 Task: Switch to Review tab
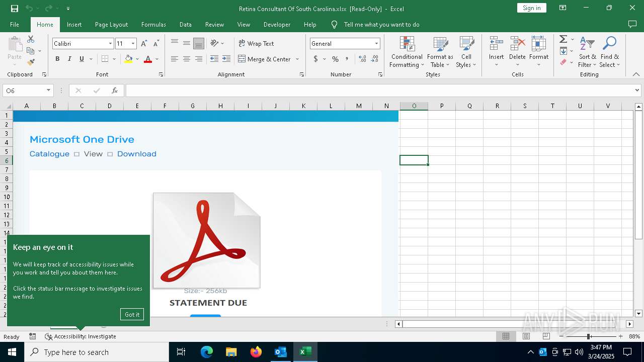(214, 24)
